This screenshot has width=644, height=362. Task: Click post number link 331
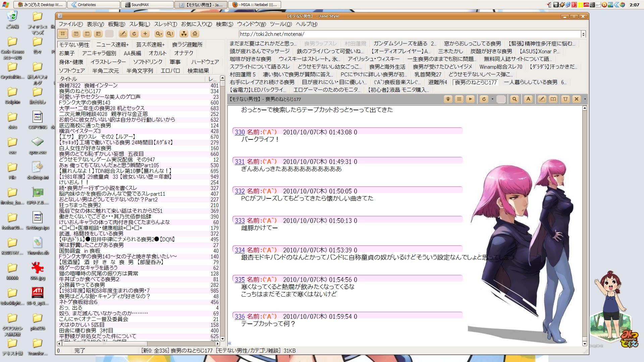pyautogui.click(x=239, y=162)
